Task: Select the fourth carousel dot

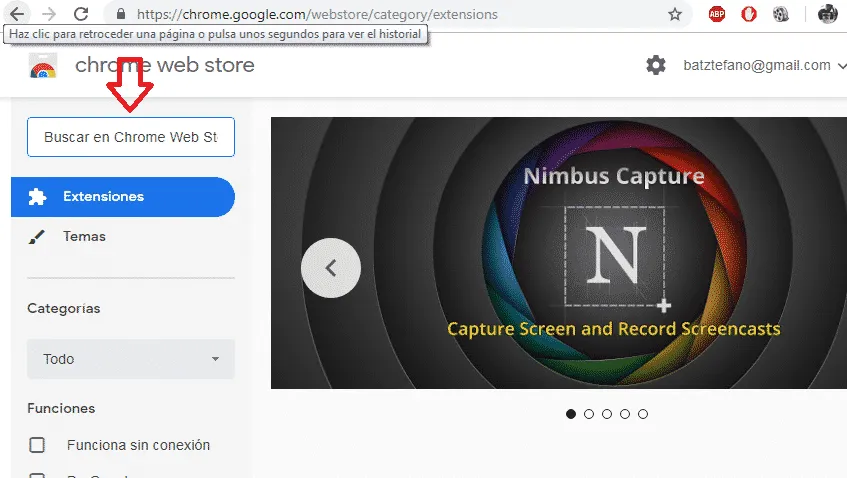Action: [x=625, y=414]
